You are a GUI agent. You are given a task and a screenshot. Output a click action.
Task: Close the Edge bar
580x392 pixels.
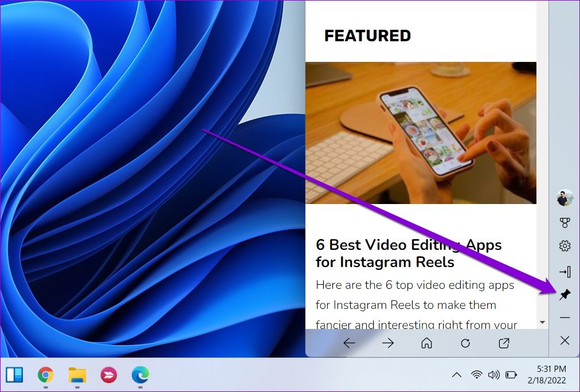[x=565, y=340]
